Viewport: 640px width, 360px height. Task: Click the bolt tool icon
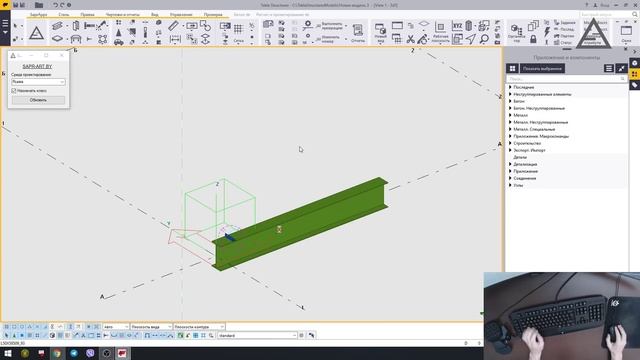pyautogui.click(x=89, y=26)
